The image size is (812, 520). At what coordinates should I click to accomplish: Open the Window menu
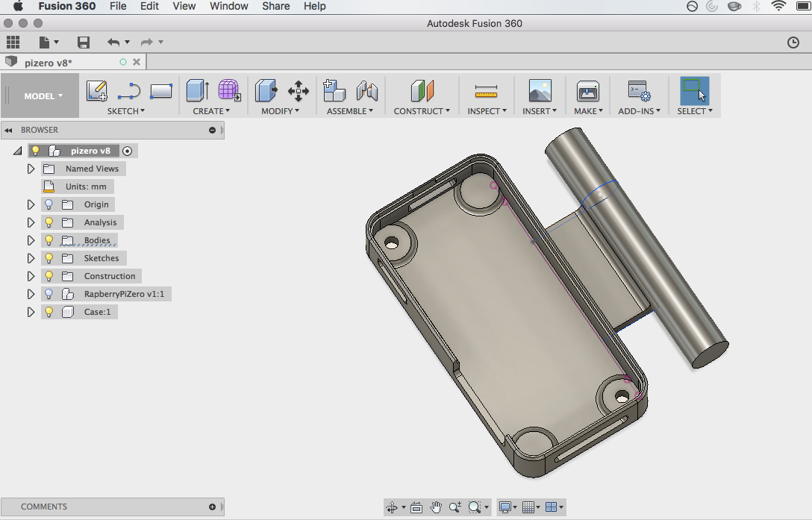click(x=229, y=6)
